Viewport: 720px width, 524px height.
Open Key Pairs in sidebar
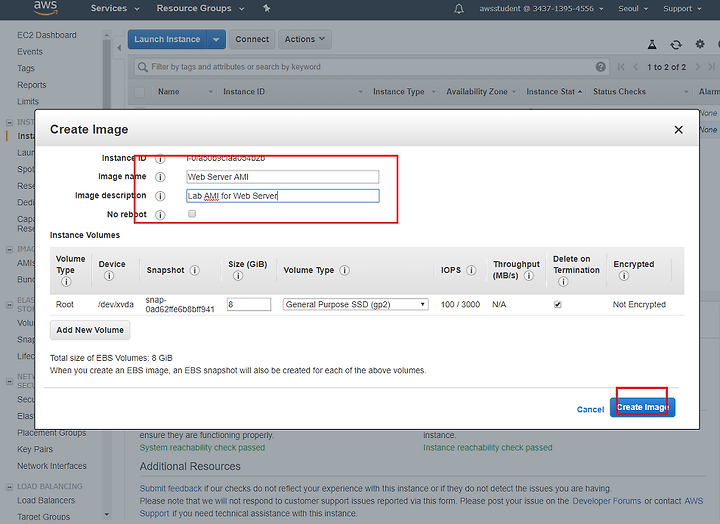[x=35, y=449]
